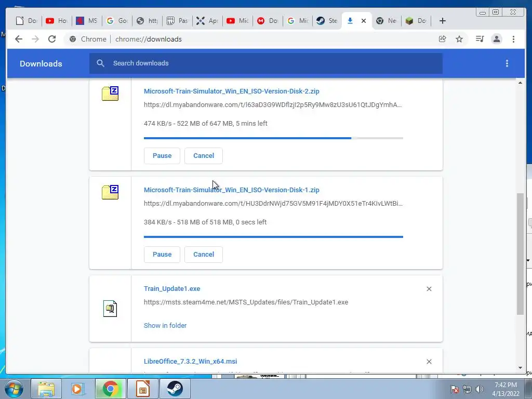Open the Action Center flag icon
This screenshot has width=532, height=399.
pyautogui.click(x=454, y=389)
